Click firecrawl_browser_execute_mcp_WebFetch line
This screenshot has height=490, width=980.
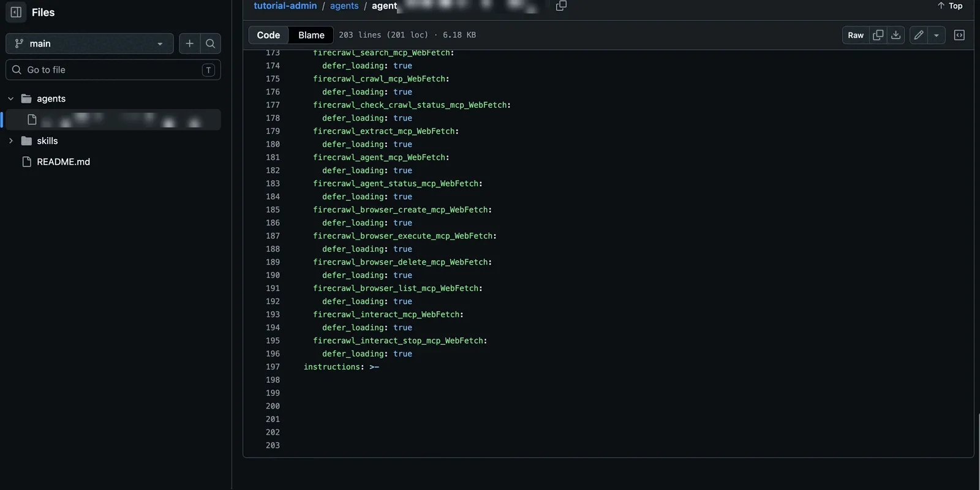405,236
